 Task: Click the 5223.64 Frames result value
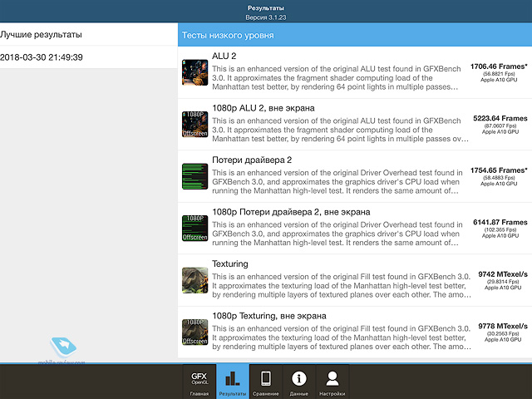(x=500, y=118)
